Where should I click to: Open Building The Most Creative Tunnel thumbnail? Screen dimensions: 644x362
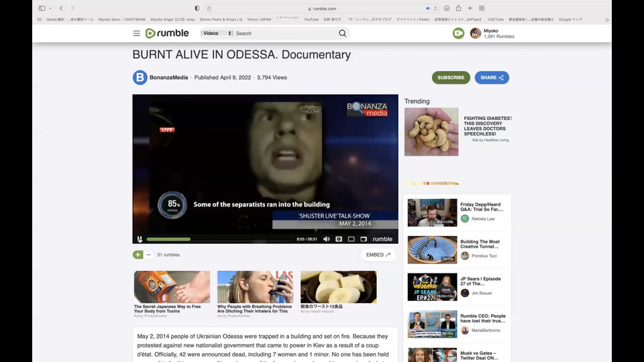pyautogui.click(x=432, y=249)
